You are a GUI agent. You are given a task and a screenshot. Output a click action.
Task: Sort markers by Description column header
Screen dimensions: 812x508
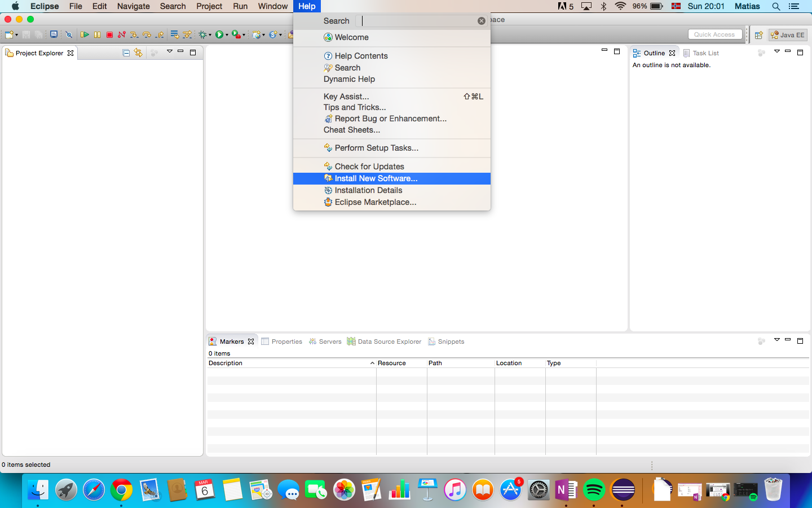click(292, 363)
